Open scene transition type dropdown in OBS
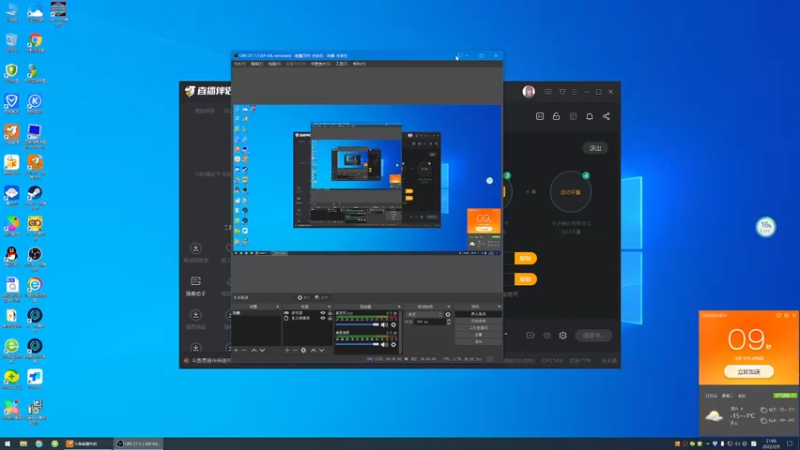The image size is (800, 450). (424, 314)
